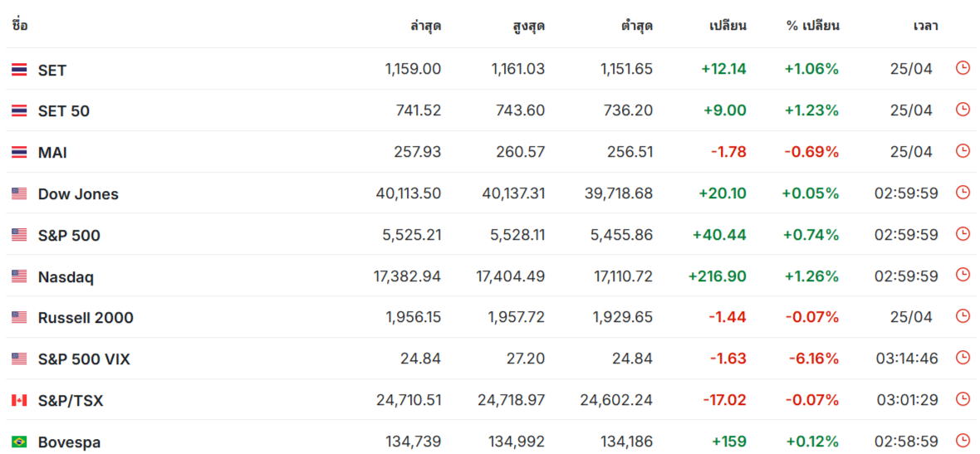Open the Dow Jones index page

(78, 194)
